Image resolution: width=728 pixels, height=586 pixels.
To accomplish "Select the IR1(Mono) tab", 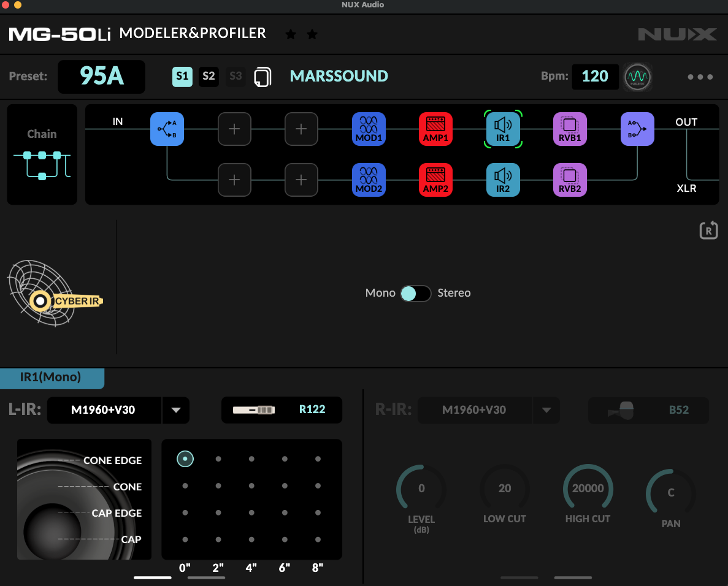I will [52, 379].
